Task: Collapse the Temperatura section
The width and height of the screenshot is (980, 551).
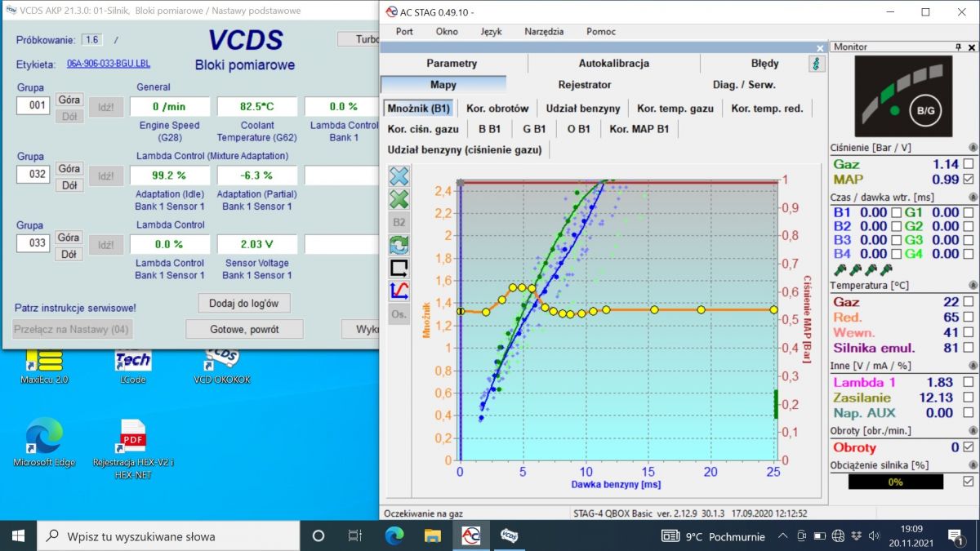Action: pyautogui.click(x=973, y=286)
